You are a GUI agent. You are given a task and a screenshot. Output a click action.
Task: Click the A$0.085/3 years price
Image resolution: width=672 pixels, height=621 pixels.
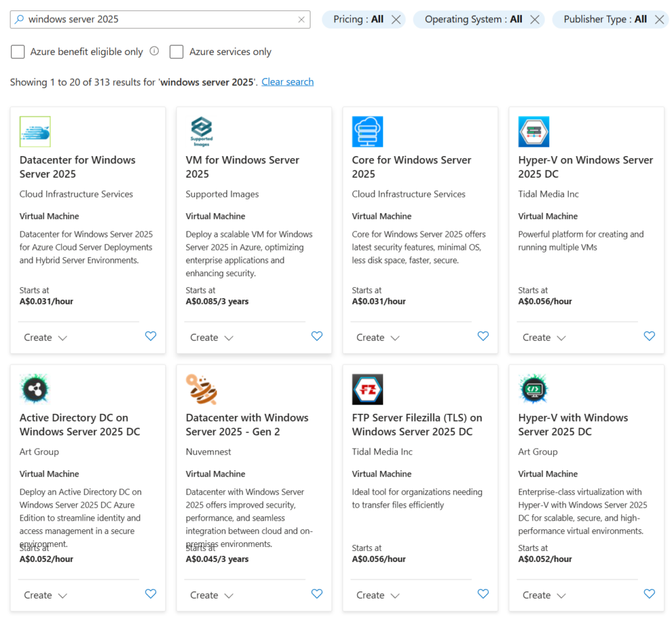[217, 302]
